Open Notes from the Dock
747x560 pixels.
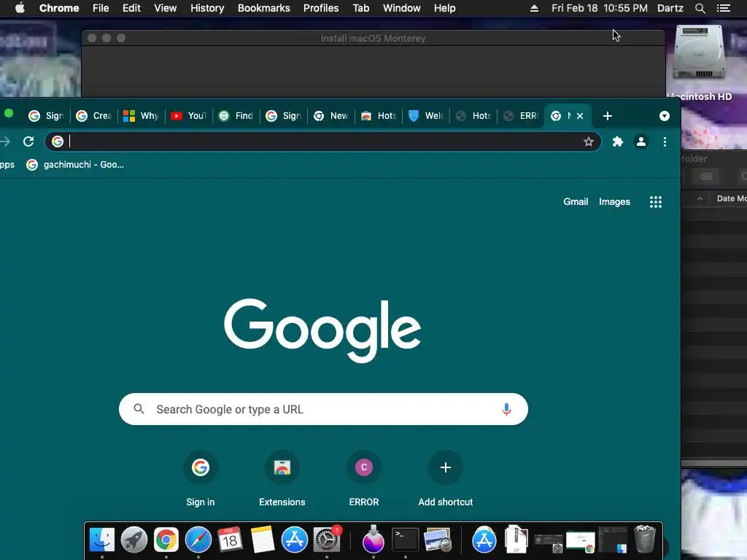click(262, 540)
